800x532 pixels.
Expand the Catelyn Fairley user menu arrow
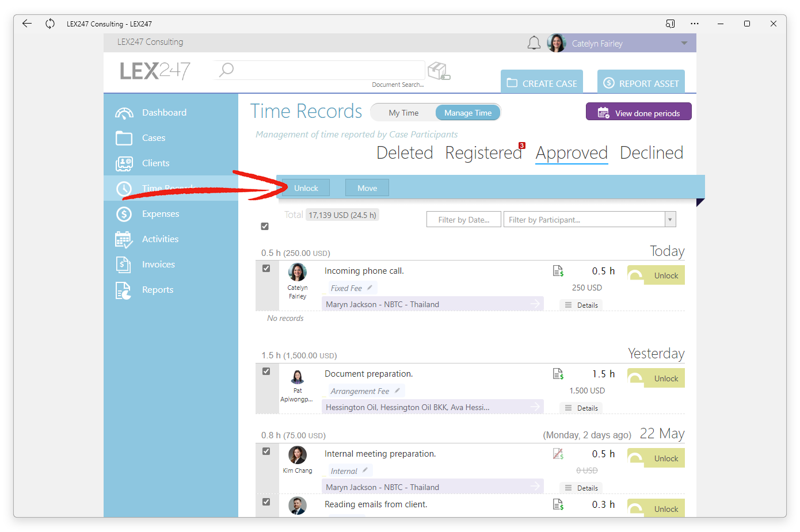(684, 43)
